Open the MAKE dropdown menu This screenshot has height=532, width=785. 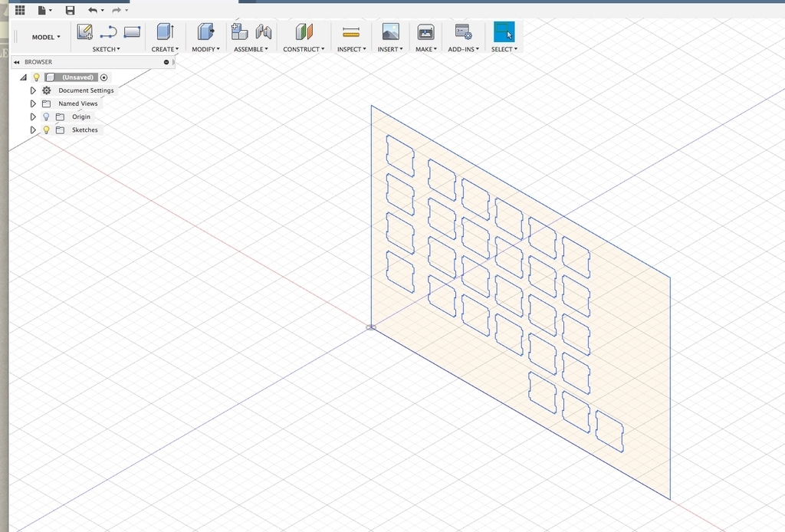pyautogui.click(x=426, y=49)
